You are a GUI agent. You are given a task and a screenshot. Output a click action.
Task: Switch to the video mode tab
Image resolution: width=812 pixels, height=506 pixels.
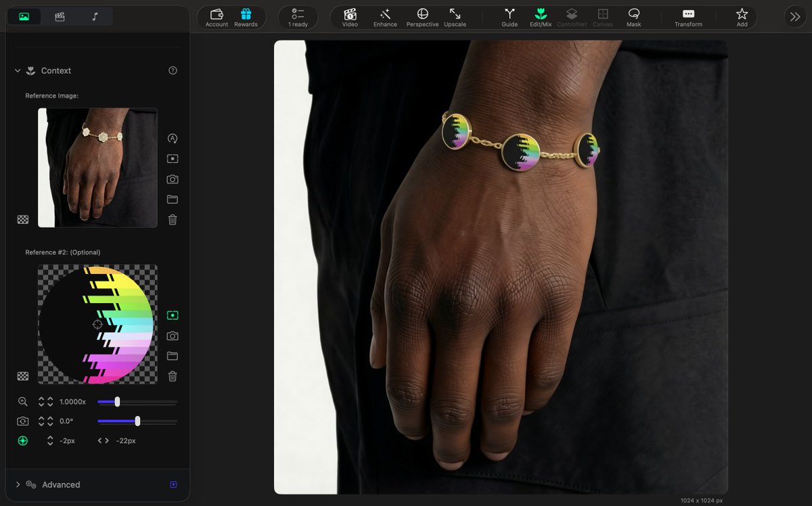[x=60, y=16]
